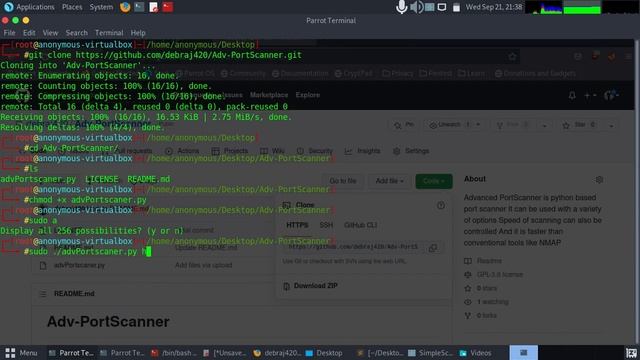
Task: Open the terminal View menu
Action: point(50,33)
